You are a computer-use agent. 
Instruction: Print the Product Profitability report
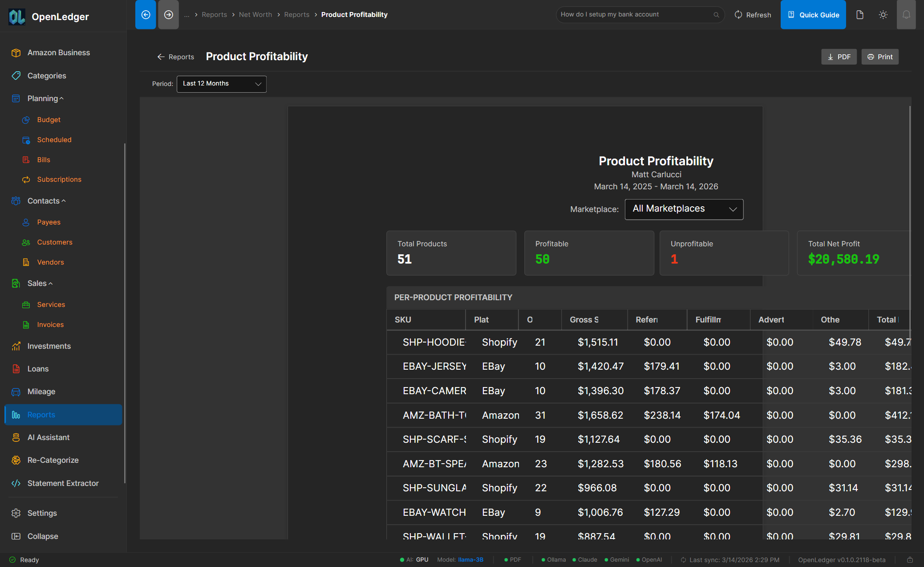[880, 57]
